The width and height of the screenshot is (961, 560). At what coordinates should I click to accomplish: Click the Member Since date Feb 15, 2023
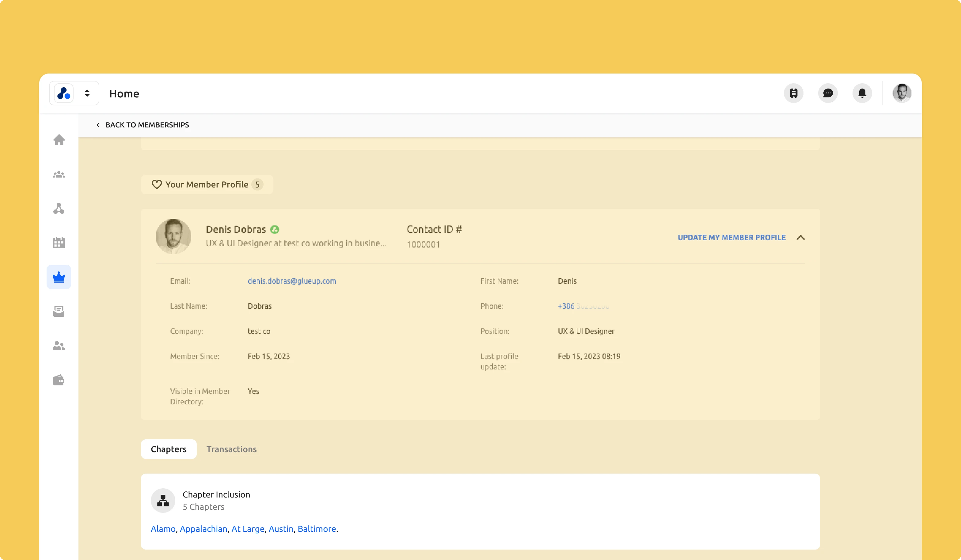(x=269, y=356)
